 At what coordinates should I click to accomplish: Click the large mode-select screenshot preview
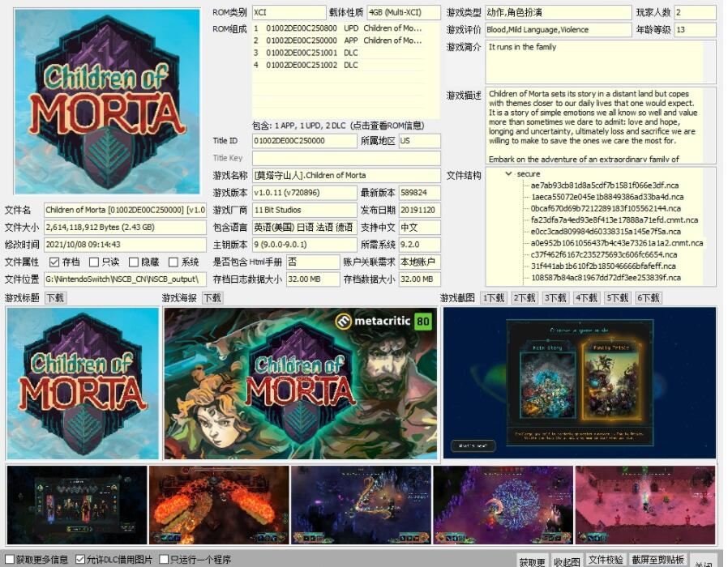point(580,383)
